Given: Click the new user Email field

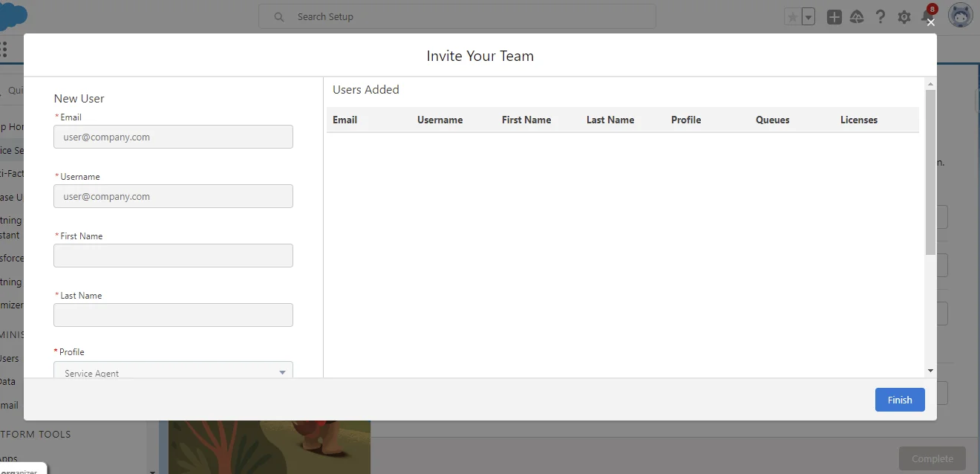Looking at the screenshot, I should [x=173, y=137].
